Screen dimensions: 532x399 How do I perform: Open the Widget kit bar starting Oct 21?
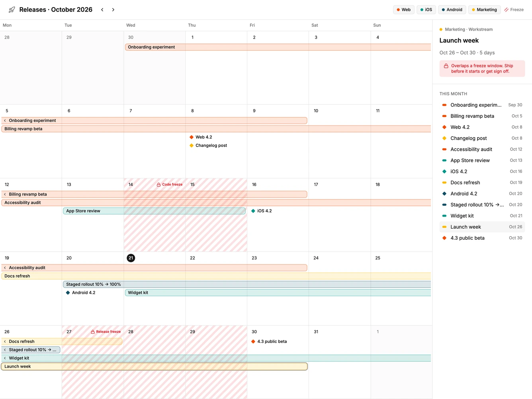click(x=278, y=293)
